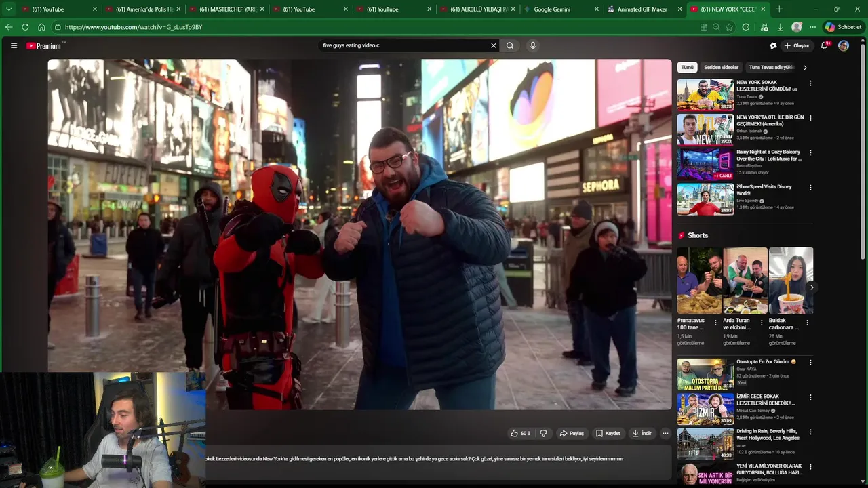Open options for Otostopta En Zor Günüm
Viewport: 868px width, 488px height.
pos(810,363)
